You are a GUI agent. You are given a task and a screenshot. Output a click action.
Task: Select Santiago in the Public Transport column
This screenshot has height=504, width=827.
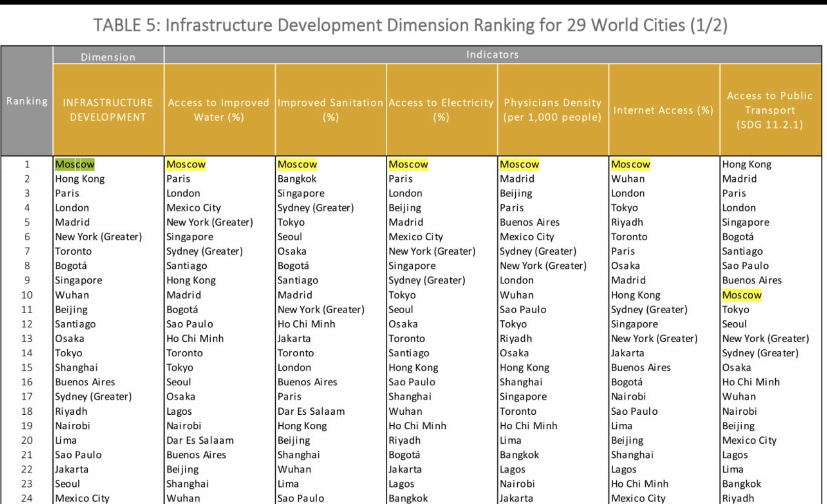click(742, 251)
